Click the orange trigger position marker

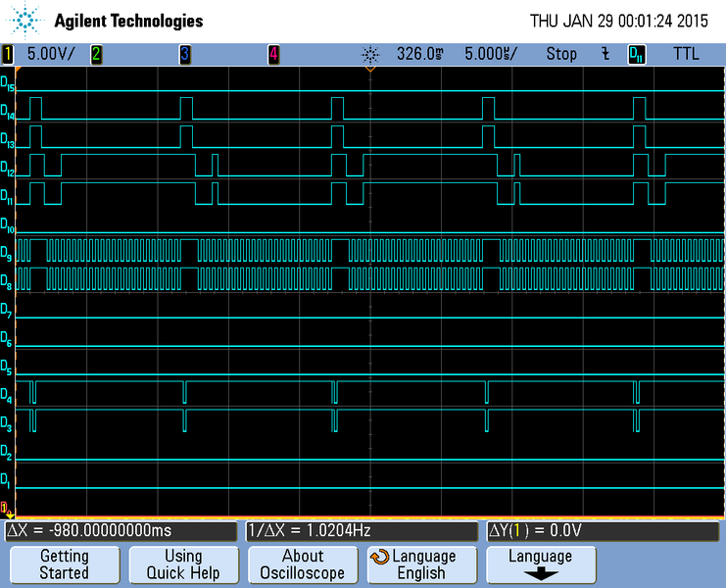click(370, 70)
